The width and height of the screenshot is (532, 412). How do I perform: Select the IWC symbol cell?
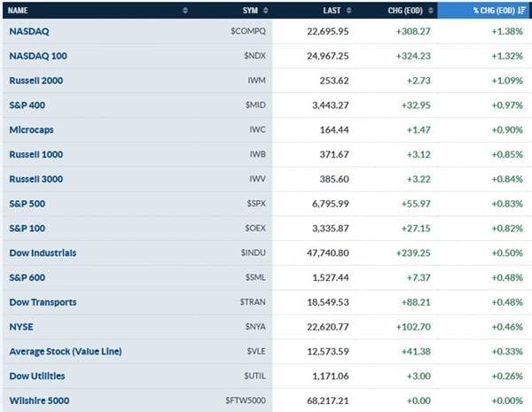pyautogui.click(x=257, y=129)
